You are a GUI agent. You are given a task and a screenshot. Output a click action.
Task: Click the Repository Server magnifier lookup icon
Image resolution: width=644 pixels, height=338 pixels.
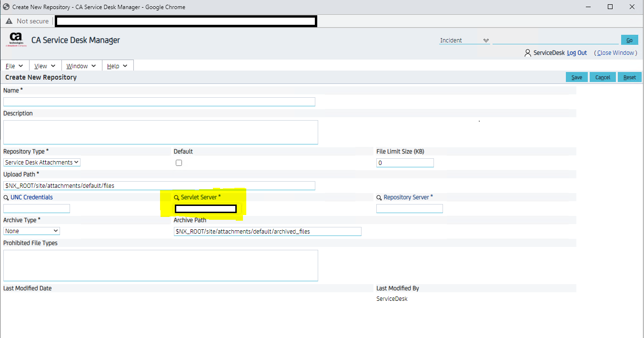[380, 197]
